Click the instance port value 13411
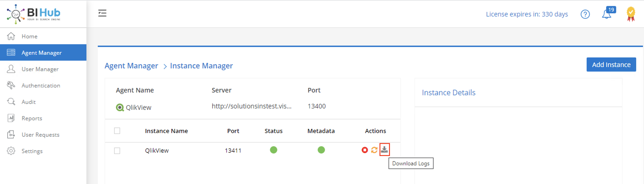 [x=233, y=150]
